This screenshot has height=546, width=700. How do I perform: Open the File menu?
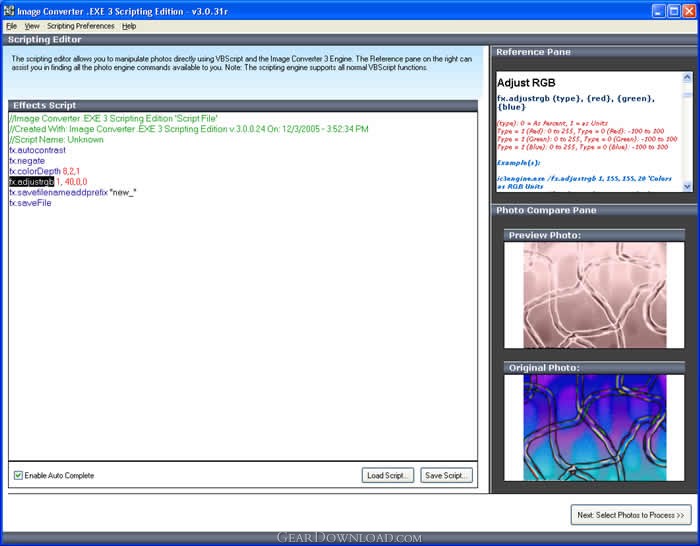tap(11, 26)
